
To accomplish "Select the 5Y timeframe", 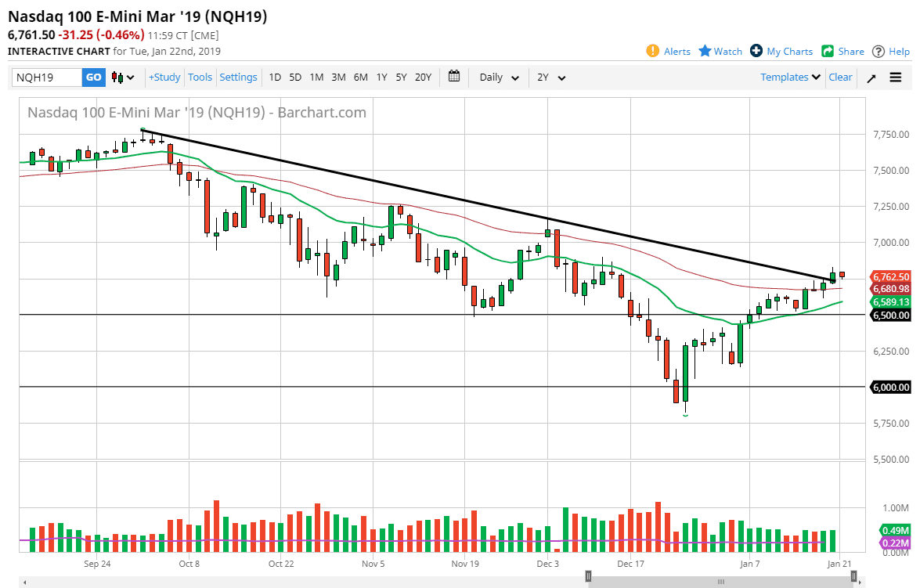I will coord(400,78).
